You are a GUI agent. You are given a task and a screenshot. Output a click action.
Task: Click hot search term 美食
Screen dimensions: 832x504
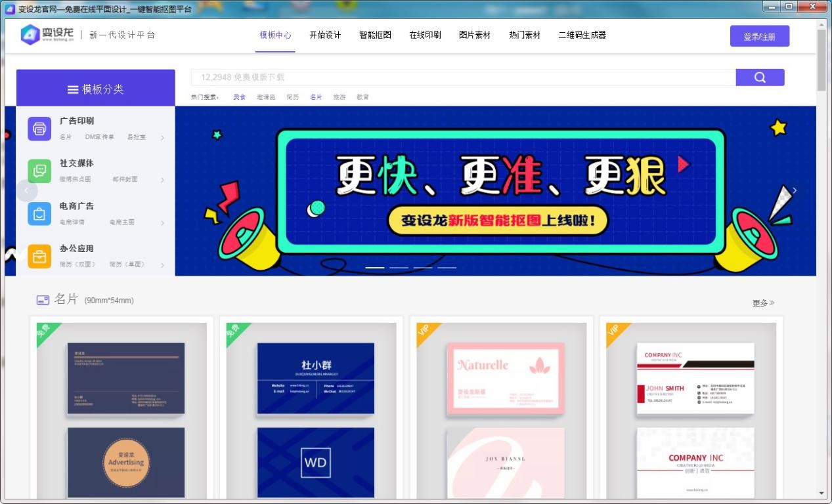point(239,97)
